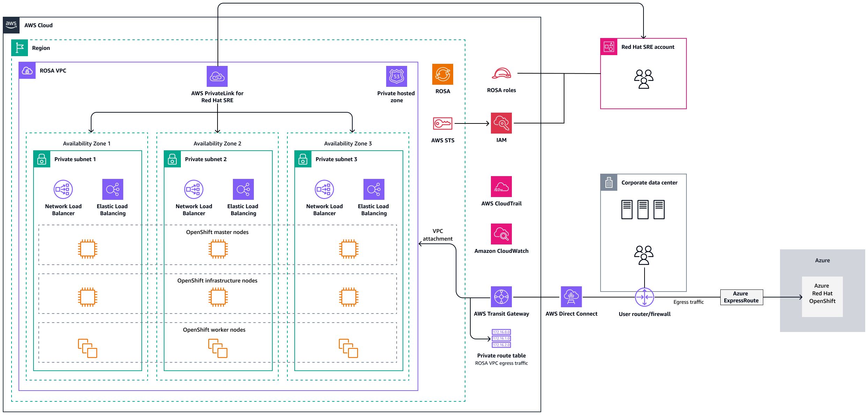Switch to the Azure region area
The image size is (868, 415).
(x=822, y=260)
